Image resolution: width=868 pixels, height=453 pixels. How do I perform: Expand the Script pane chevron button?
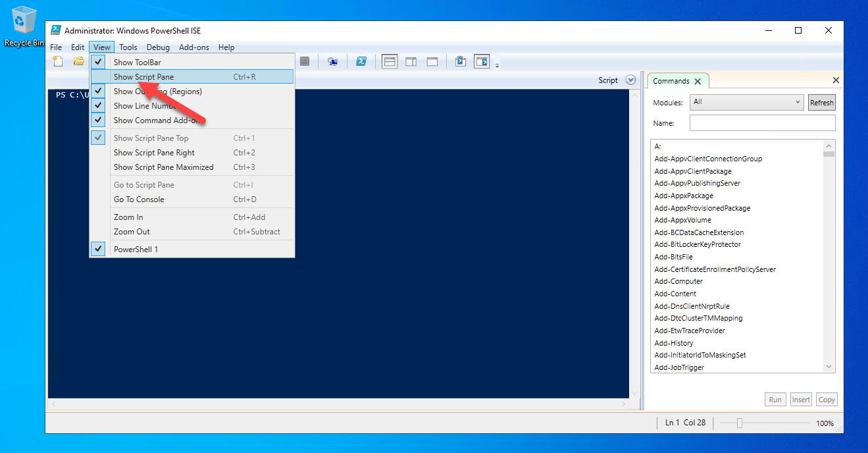click(x=630, y=80)
